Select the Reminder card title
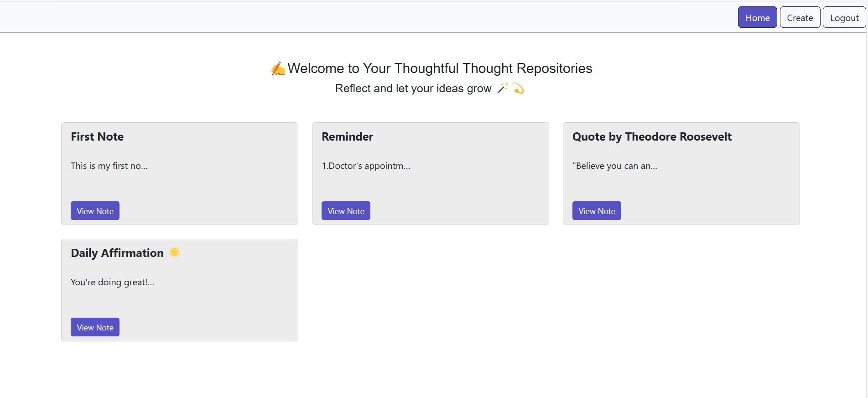This screenshot has width=868, height=398. 347,136
